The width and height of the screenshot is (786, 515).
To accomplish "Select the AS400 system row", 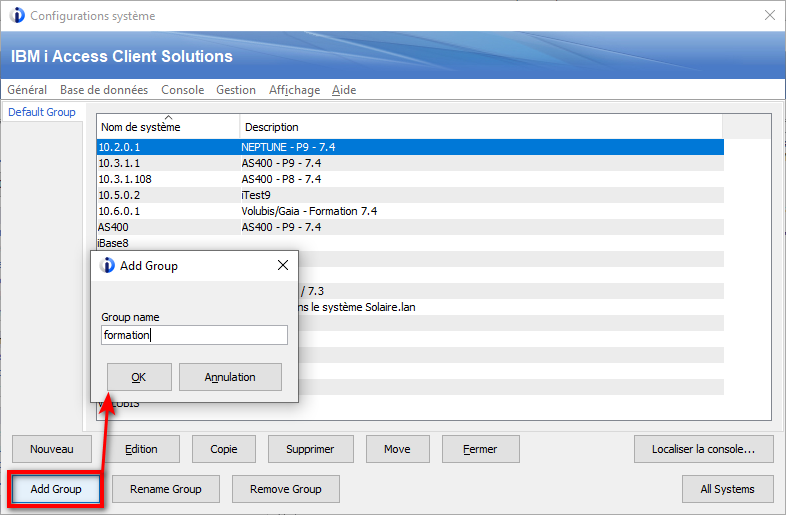I will click(410, 227).
